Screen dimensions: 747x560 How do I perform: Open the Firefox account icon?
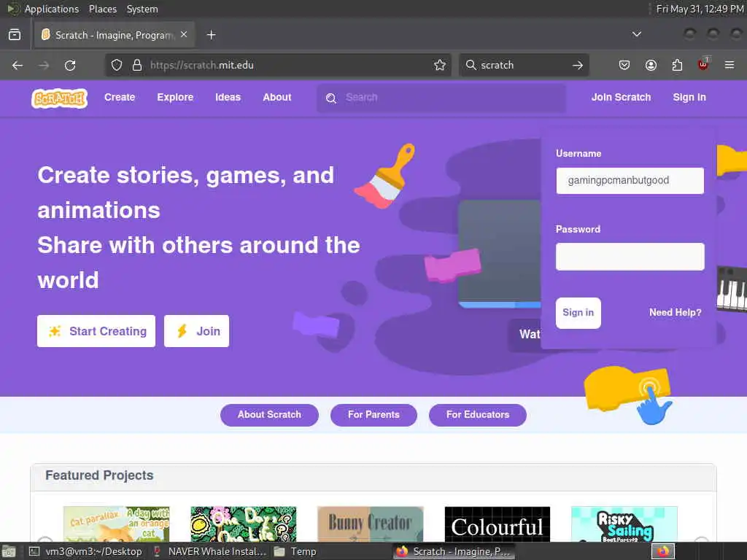pyautogui.click(x=651, y=65)
